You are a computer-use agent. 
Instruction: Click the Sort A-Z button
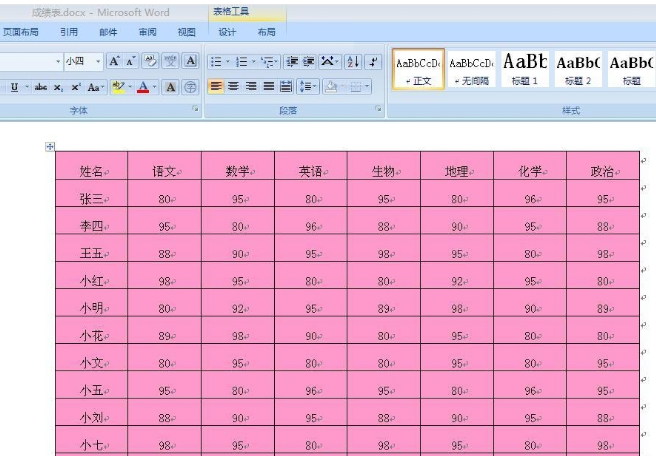click(x=353, y=62)
